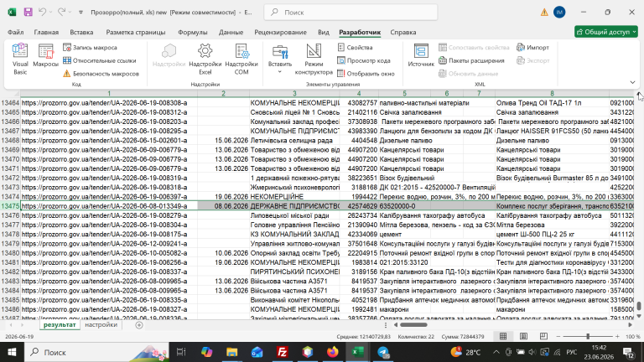
Task: Add a new sheet with plus button
Action: (139, 325)
